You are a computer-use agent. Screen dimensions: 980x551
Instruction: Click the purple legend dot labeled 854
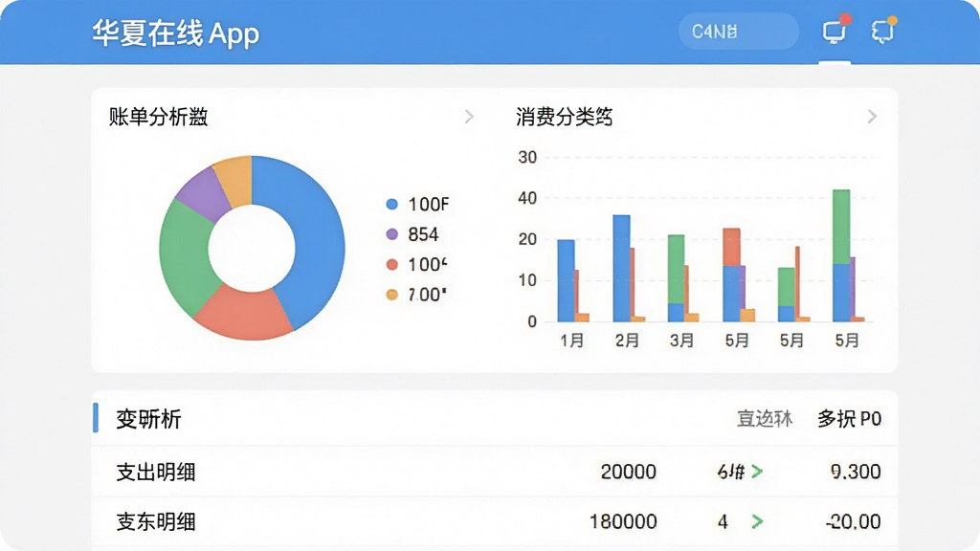[391, 234]
